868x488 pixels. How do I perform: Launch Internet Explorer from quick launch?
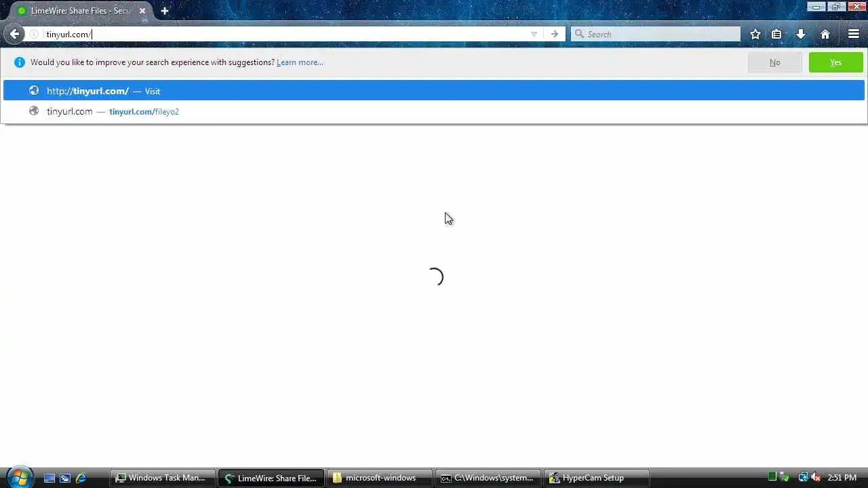(x=81, y=478)
